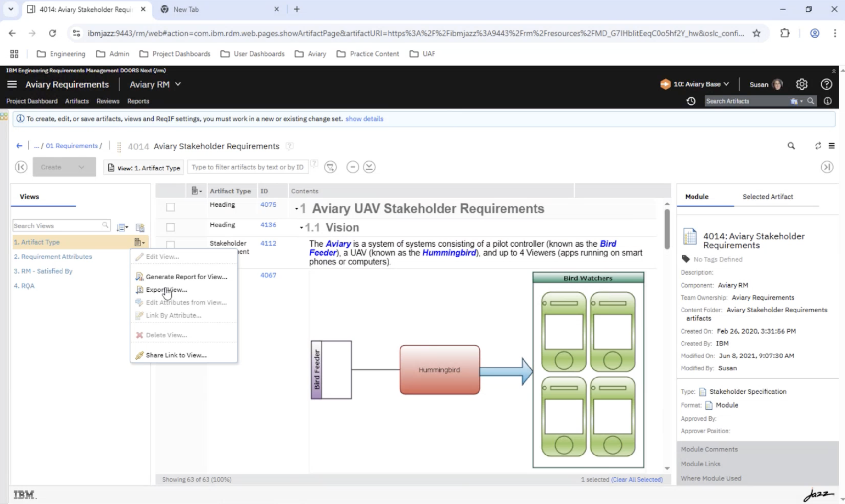Open the help question mark icon

[x=826, y=84]
